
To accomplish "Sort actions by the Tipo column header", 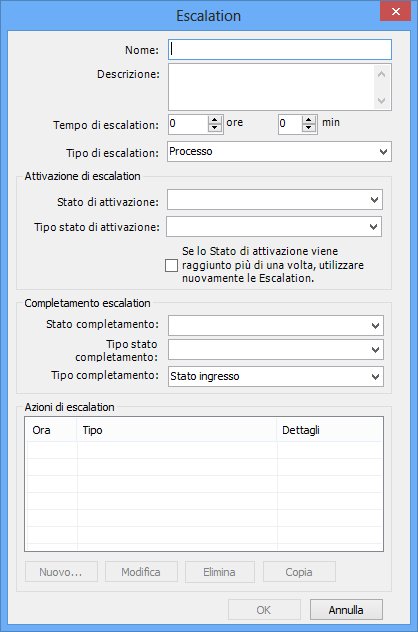I will click(x=177, y=430).
